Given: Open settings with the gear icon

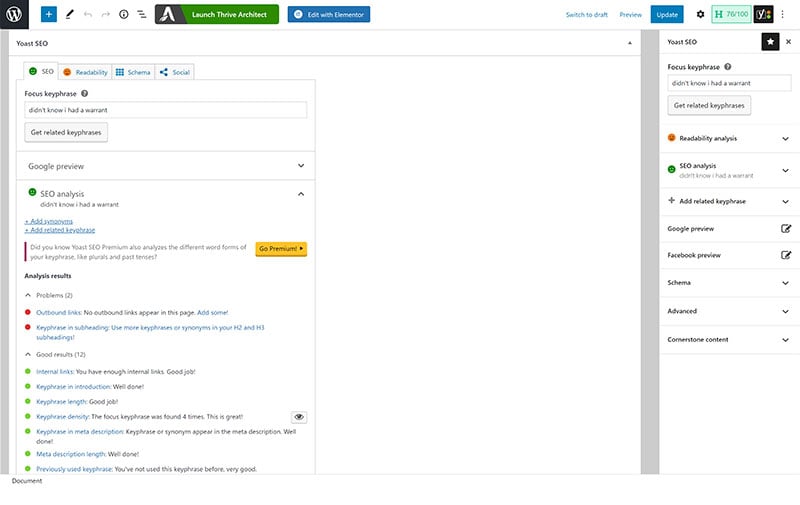Looking at the screenshot, I should (701, 14).
